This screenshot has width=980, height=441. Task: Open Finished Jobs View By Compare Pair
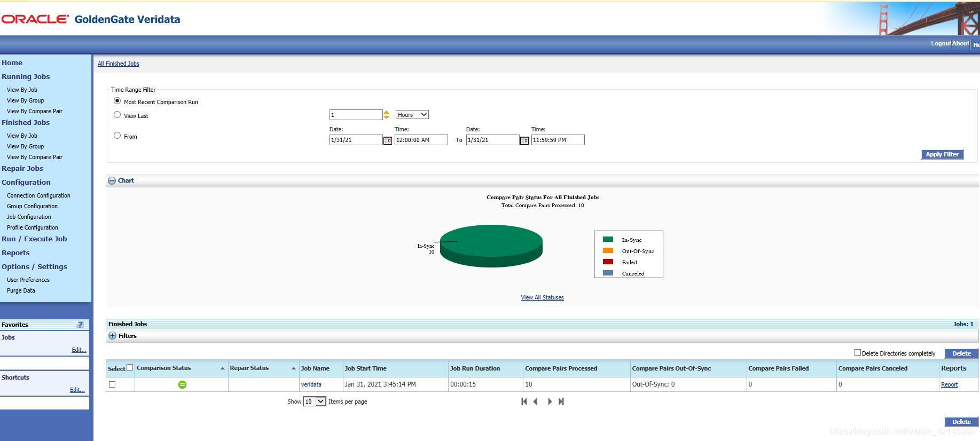35,157
